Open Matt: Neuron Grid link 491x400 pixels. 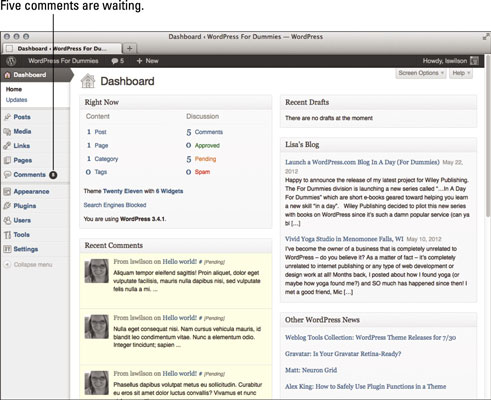tap(311, 370)
